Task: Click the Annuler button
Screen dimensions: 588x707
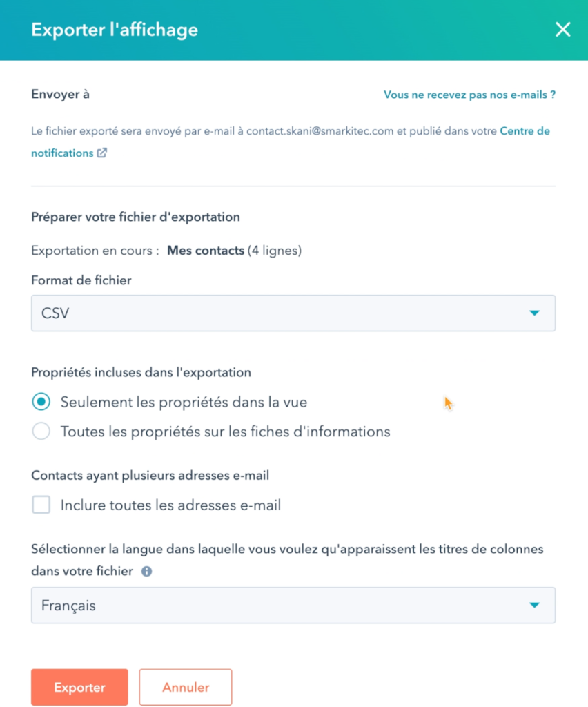Action: [x=186, y=687]
